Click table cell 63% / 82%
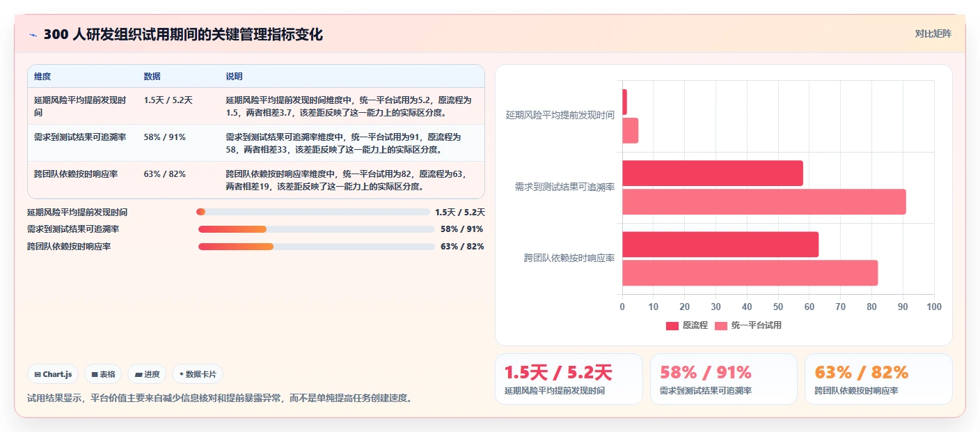Screen dimensions: 980x432 click(x=164, y=174)
